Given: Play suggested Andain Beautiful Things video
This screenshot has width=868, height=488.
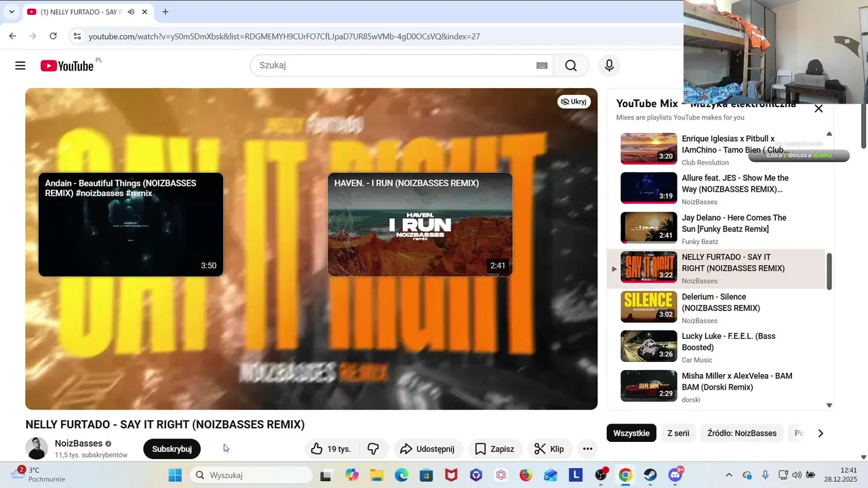Looking at the screenshot, I should (x=131, y=224).
